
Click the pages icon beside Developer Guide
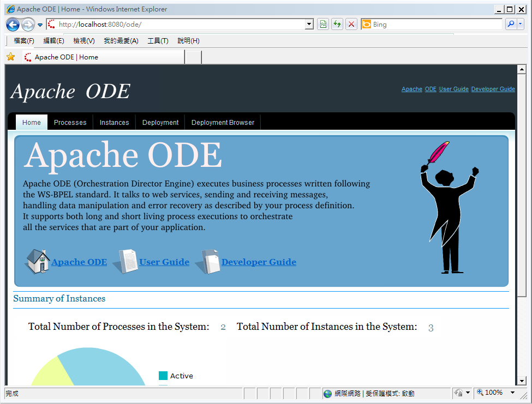[208, 261]
